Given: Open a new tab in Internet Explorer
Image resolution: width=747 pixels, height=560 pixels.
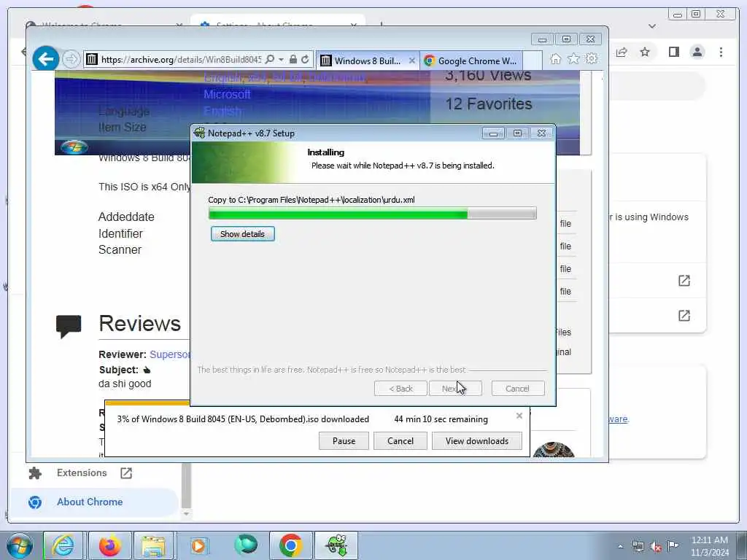Looking at the screenshot, I should pos(533,61).
